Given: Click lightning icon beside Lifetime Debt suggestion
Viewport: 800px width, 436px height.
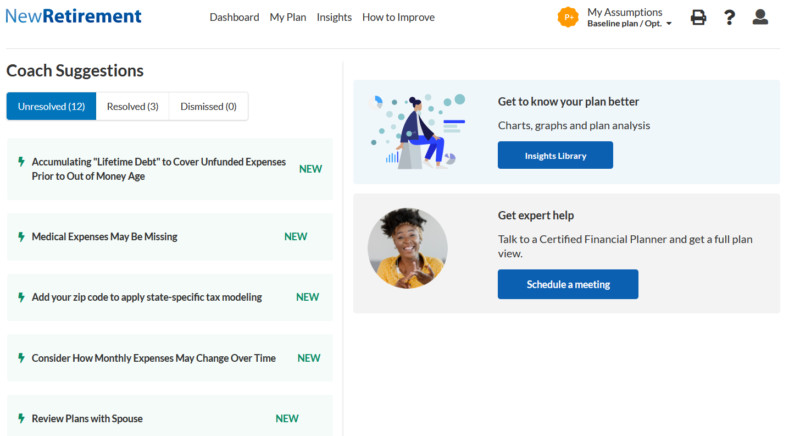Looking at the screenshot, I should click(21, 162).
